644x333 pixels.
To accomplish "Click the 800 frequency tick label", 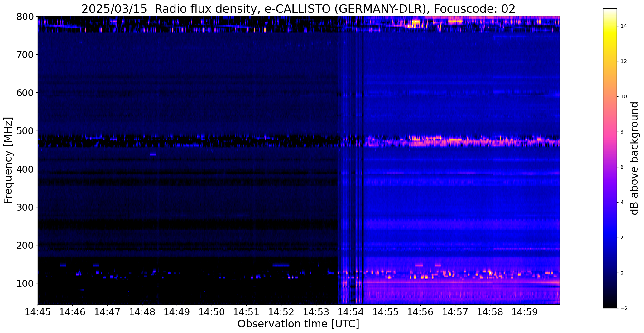I will tap(25, 17).
